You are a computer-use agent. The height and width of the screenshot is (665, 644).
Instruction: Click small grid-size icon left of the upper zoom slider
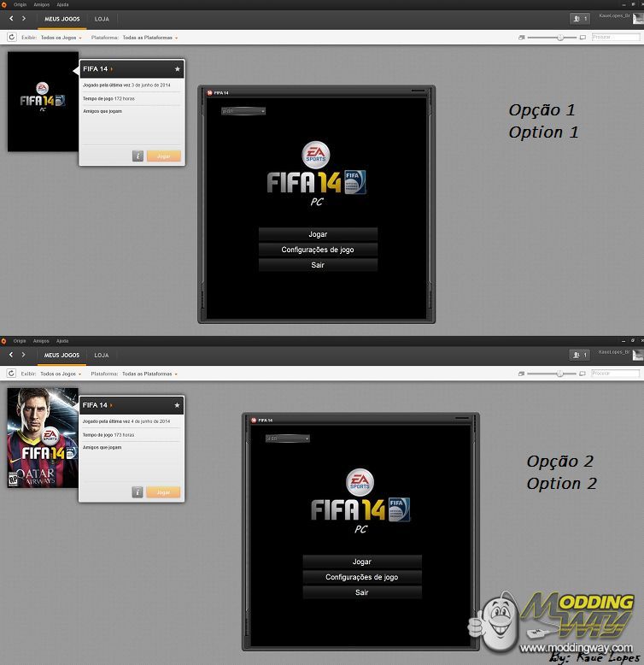click(x=521, y=38)
